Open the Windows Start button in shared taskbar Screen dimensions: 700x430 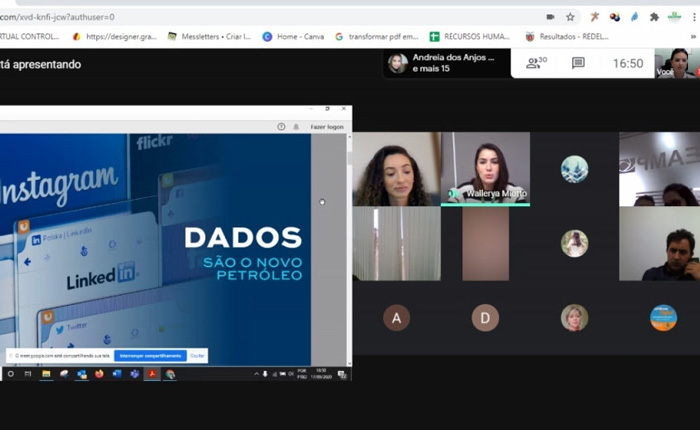10,374
